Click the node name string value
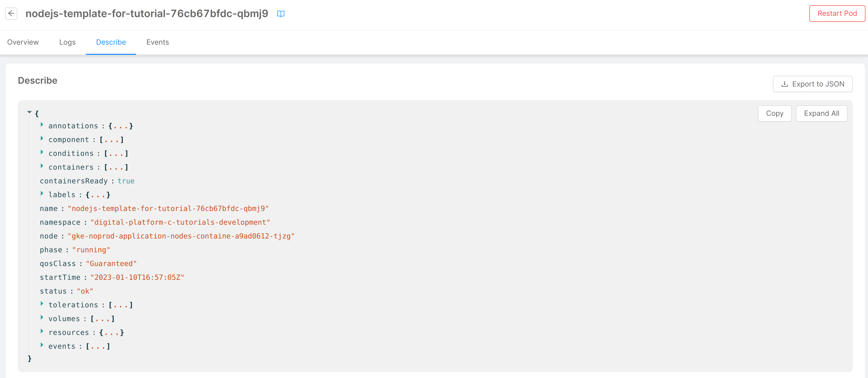Screen dimensions: 868x378 [181, 236]
